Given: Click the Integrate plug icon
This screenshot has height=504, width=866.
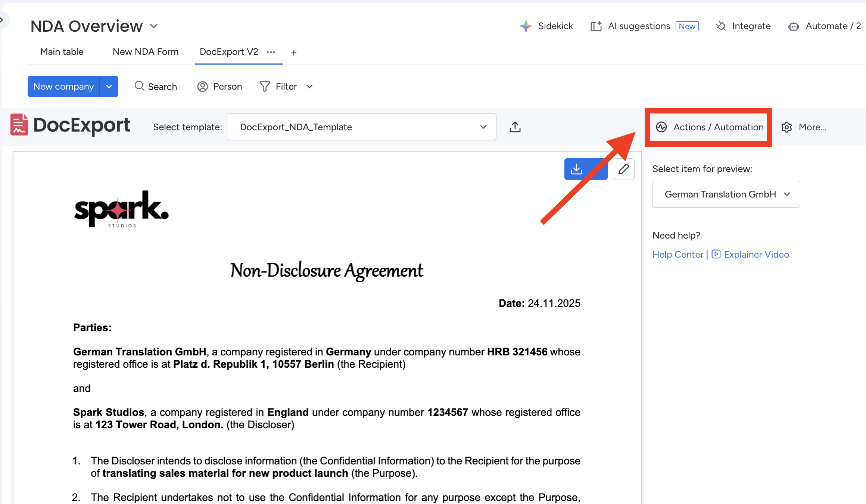Looking at the screenshot, I should coord(721,26).
